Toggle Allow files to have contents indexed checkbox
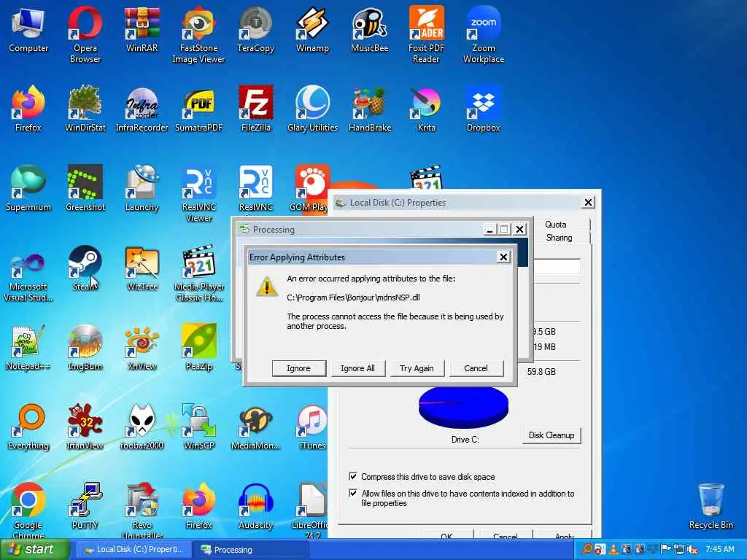Image resolution: width=747 pixels, height=560 pixels. click(x=353, y=493)
